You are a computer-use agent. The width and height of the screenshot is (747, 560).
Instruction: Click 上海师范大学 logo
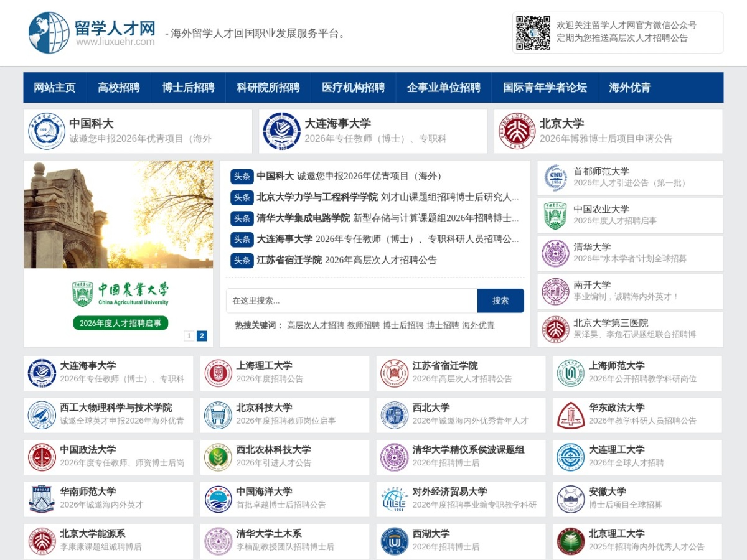tap(571, 373)
